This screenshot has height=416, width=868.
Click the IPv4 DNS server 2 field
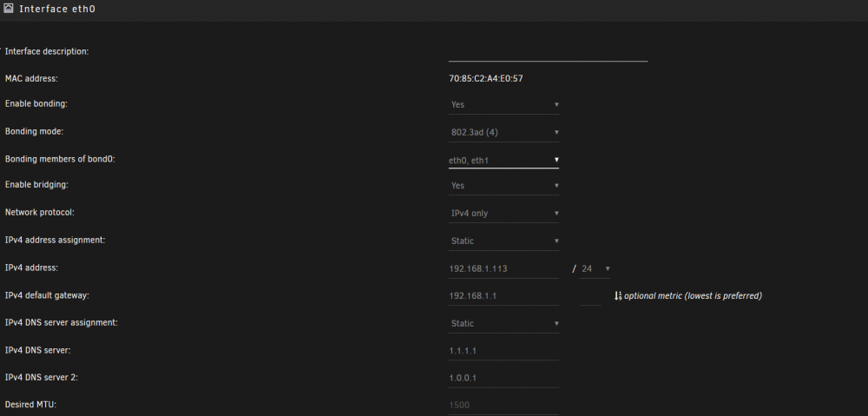click(503, 378)
